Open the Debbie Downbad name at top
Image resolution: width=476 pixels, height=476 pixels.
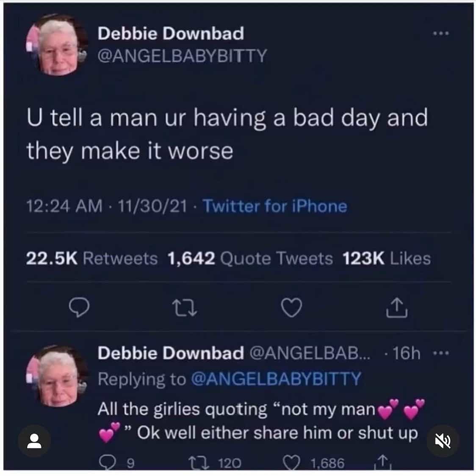171,33
